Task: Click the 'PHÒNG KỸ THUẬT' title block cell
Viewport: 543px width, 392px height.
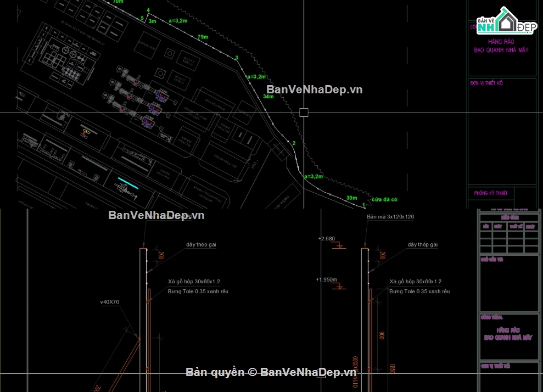Action: click(491, 193)
